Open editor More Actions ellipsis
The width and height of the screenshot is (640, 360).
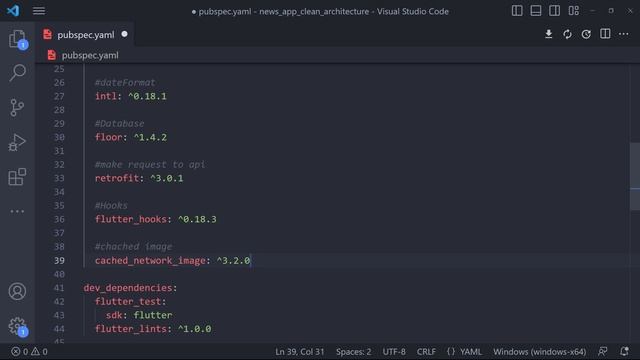[624, 34]
